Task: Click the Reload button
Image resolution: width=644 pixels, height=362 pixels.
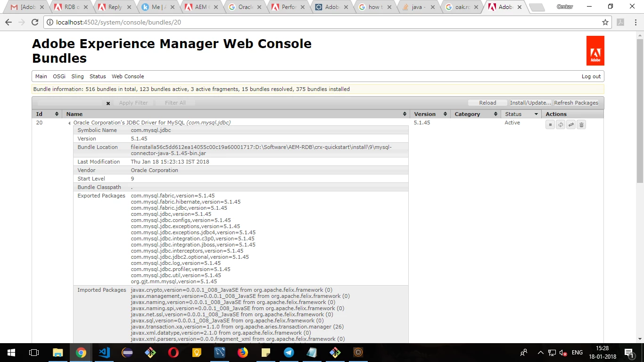Action: [x=487, y=103]
